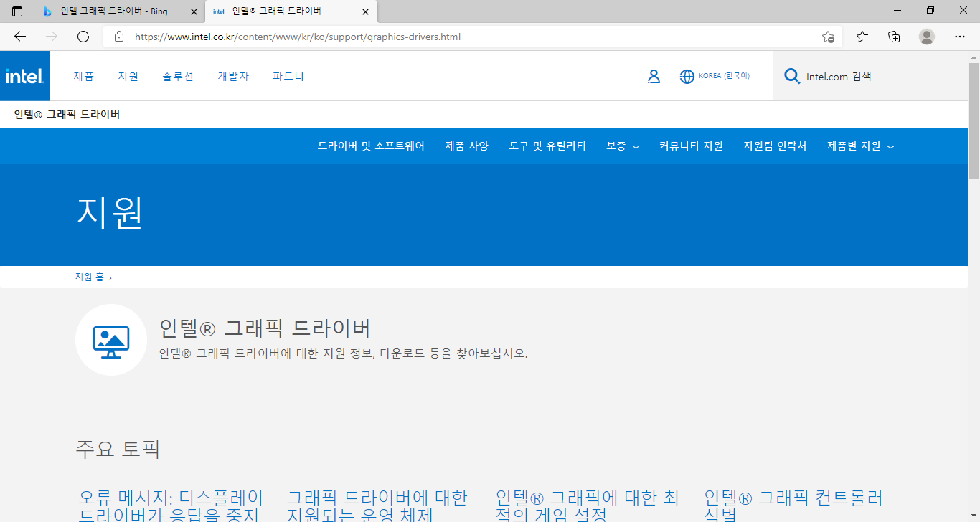The height and width of the screenshot is (522, 980).
Task: Add page to favorites star icon
Action: (828, 37)
